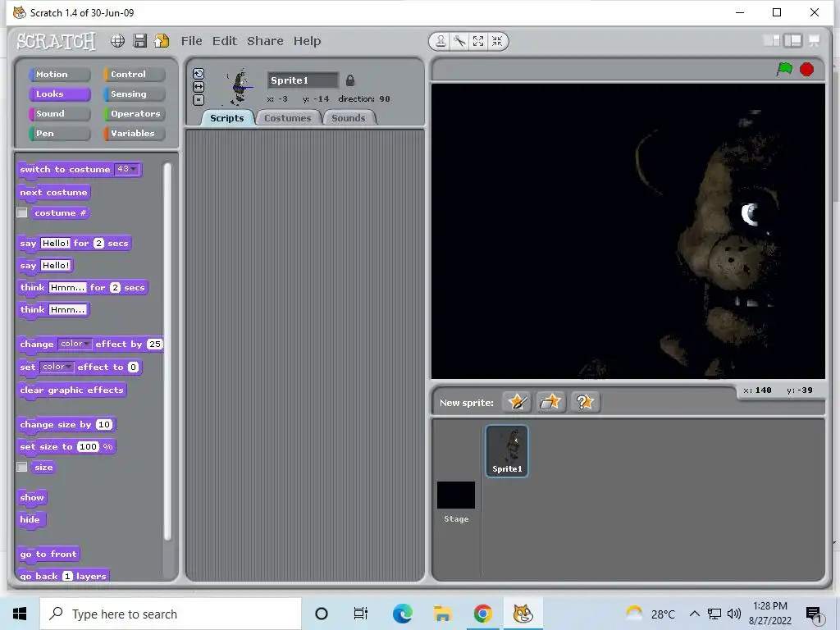
Task: Open color dropdown in set effect block
Action: point(57,367)
